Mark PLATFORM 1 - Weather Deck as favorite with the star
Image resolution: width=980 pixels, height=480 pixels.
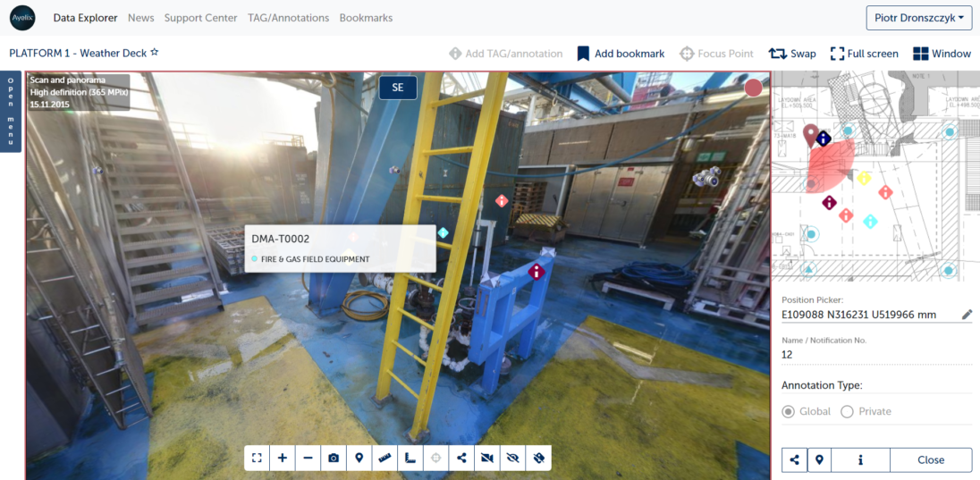tap(155, 53)
